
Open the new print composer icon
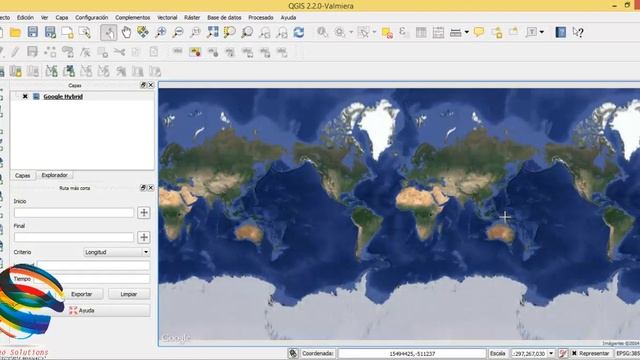click(67, 32)
